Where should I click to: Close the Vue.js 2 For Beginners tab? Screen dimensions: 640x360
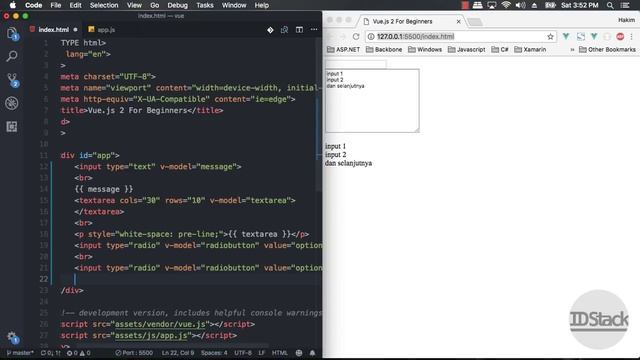click(458, 21)
